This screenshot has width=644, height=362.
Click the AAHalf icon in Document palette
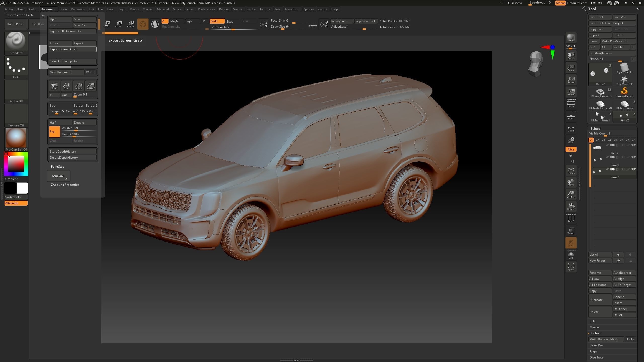pos(91,86)
